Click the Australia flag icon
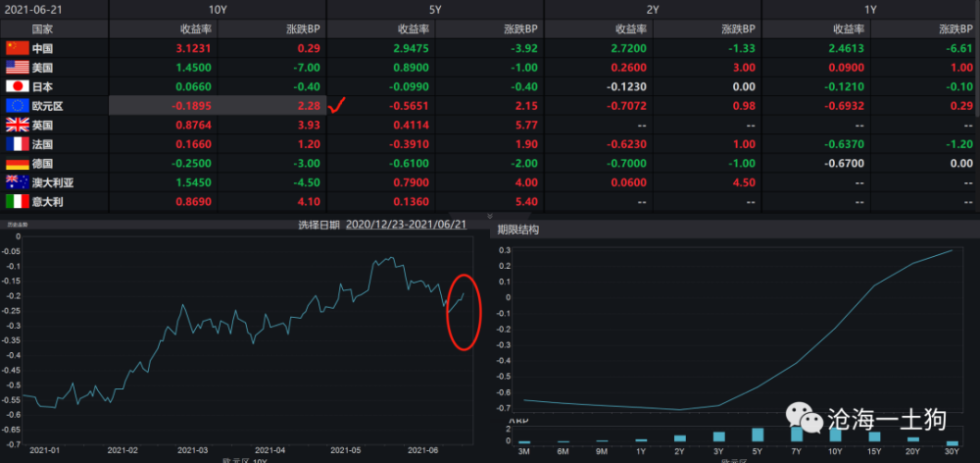The width and height of the screenshot is (980, 463). click(x=18, y=182)
